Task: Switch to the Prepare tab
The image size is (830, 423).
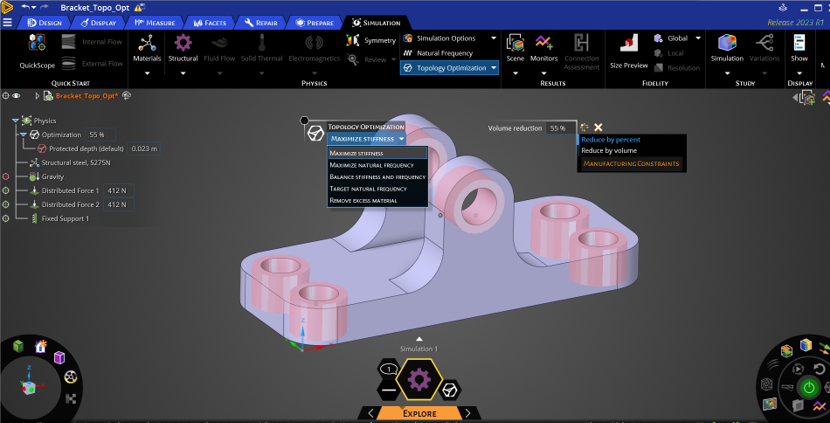Action: tap(314, 23)
